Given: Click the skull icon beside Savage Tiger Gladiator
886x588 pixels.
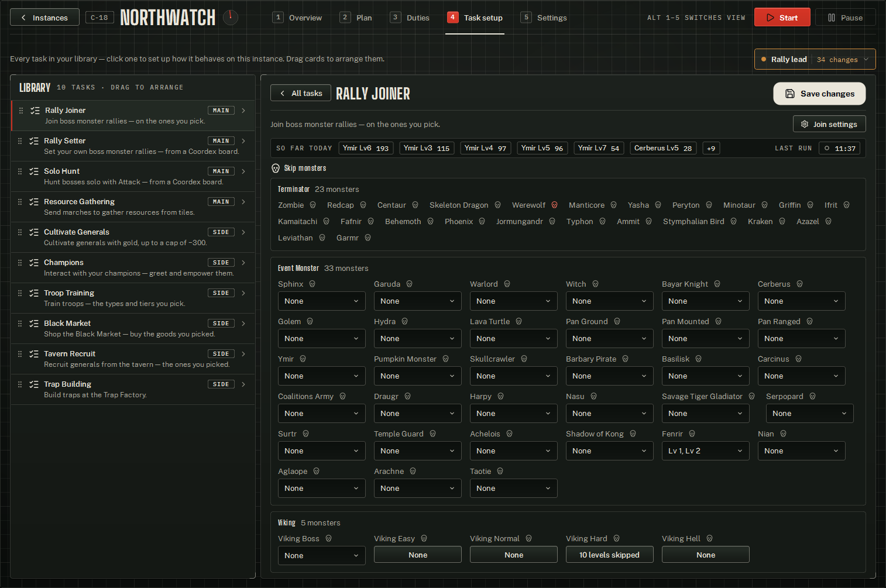Looking at the screenshot, I should tap(752, 397).
